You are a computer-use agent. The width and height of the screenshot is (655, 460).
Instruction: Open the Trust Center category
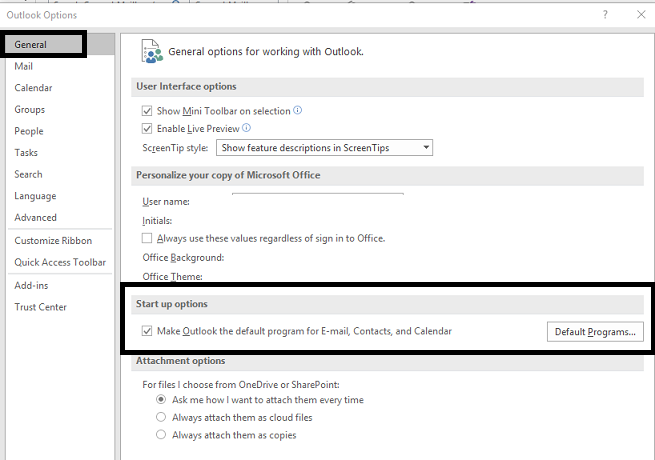[41, 307]
